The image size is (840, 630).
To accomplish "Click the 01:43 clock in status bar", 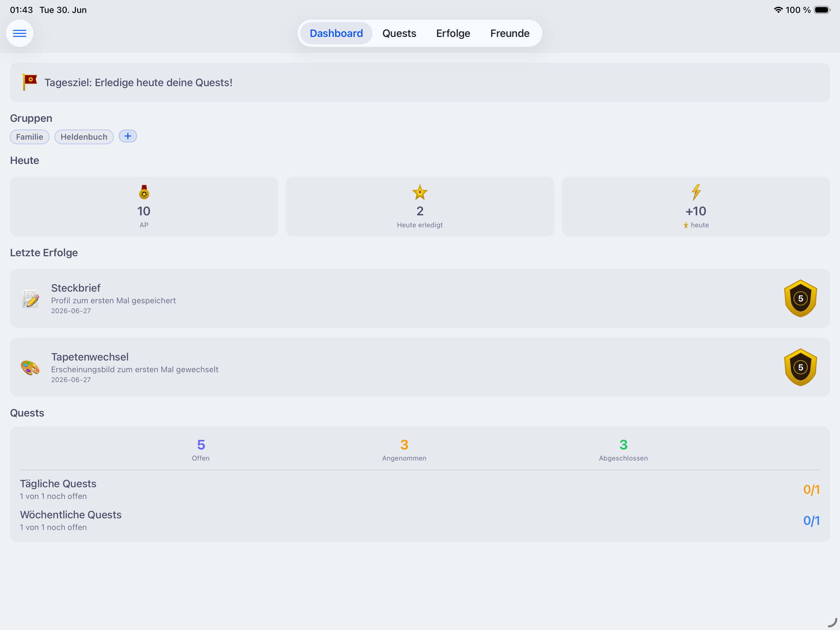I will tap(22, 10).
